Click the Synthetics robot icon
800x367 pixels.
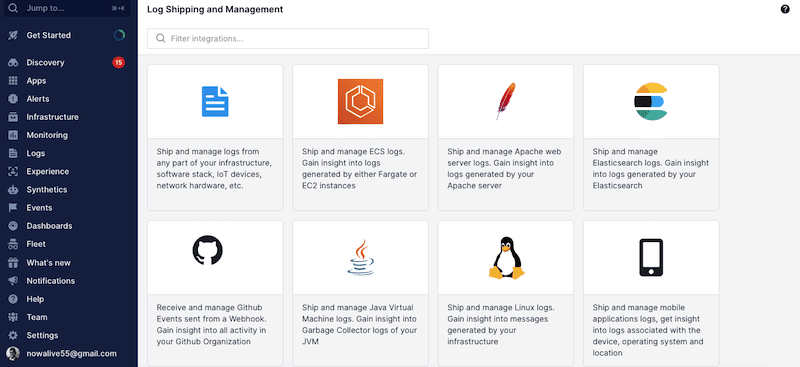pos(13,189)
